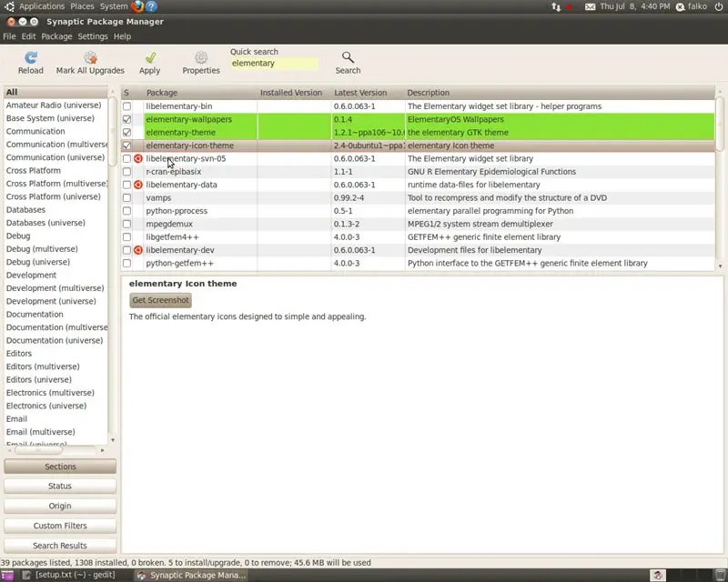Unmark the elementary-theme checkbox
The image size is (728, 582).
coord(126,132)
